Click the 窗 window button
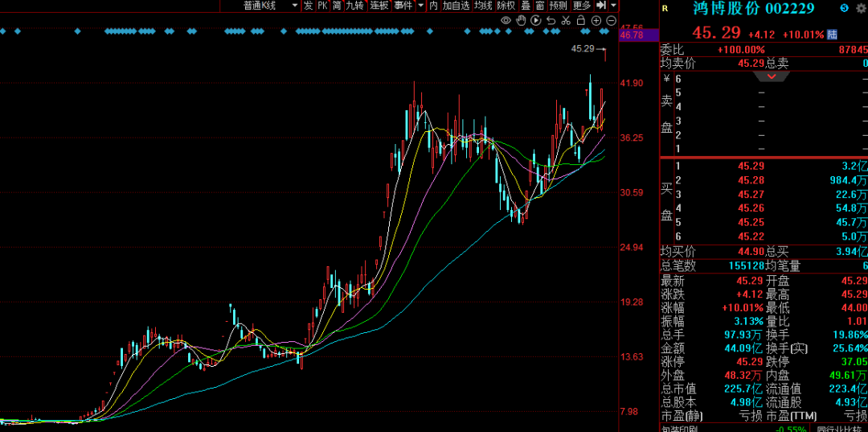Image resolution: width=868 pixels, height=432 pixels. 540,6
